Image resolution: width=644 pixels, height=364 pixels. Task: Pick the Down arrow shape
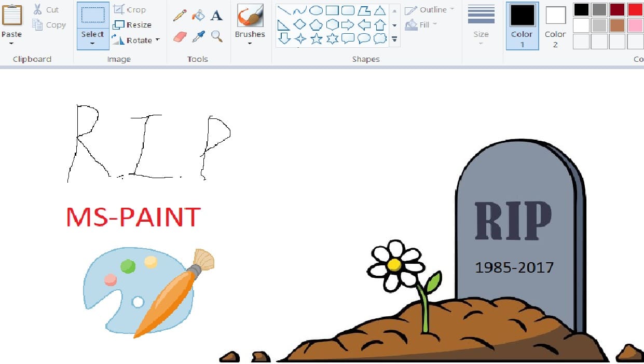click(283, 38)
